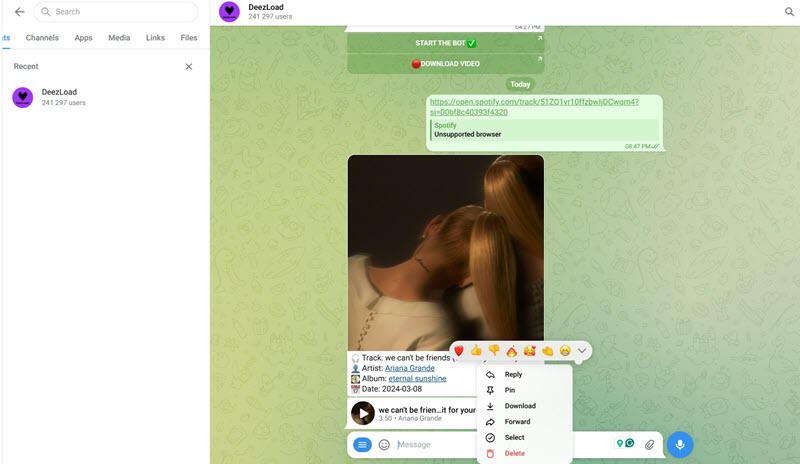Image resolution: width=800 pixels, height=464 pixels.
Task: Choose Pin in the context menu
Action: point(524,390)
